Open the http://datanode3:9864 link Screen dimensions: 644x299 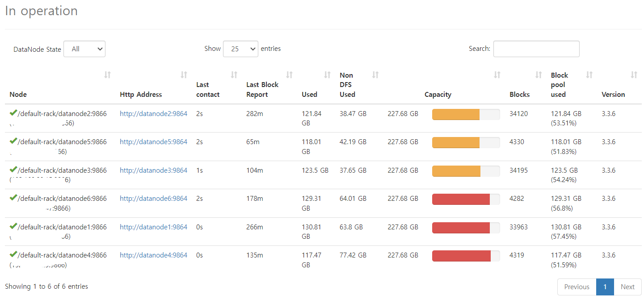[153, 170]
